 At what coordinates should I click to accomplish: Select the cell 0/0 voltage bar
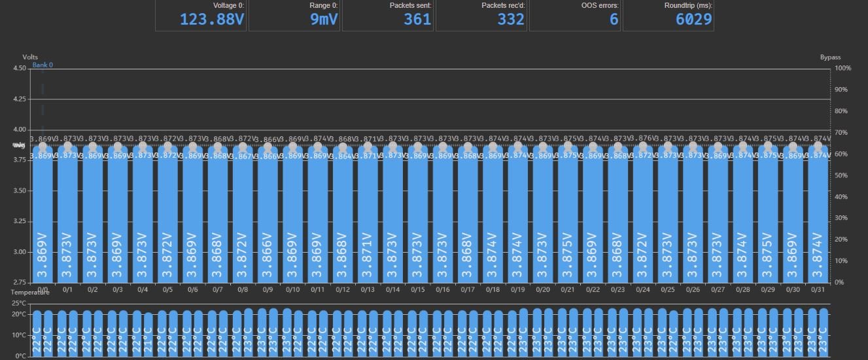pos(43,215)
